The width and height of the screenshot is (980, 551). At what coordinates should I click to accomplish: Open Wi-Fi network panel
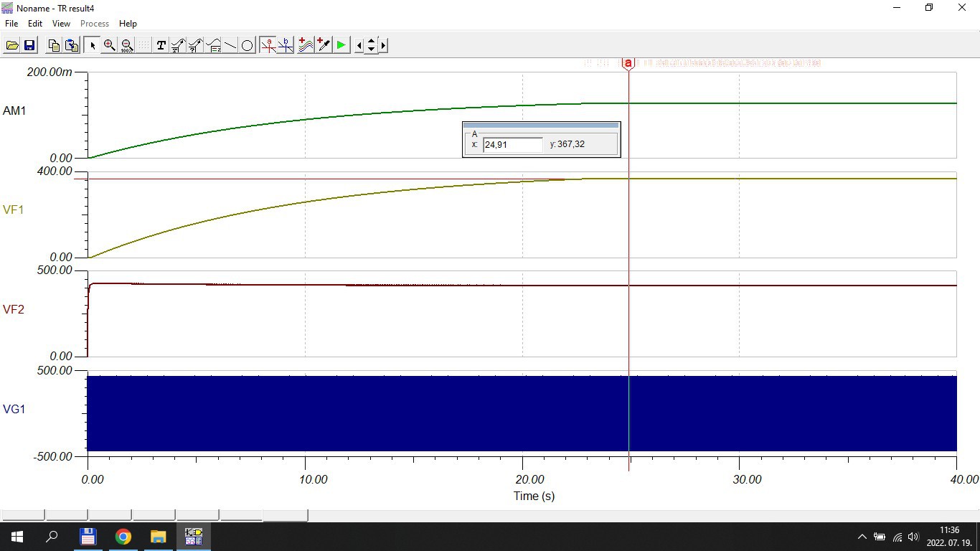coord(897,537)
